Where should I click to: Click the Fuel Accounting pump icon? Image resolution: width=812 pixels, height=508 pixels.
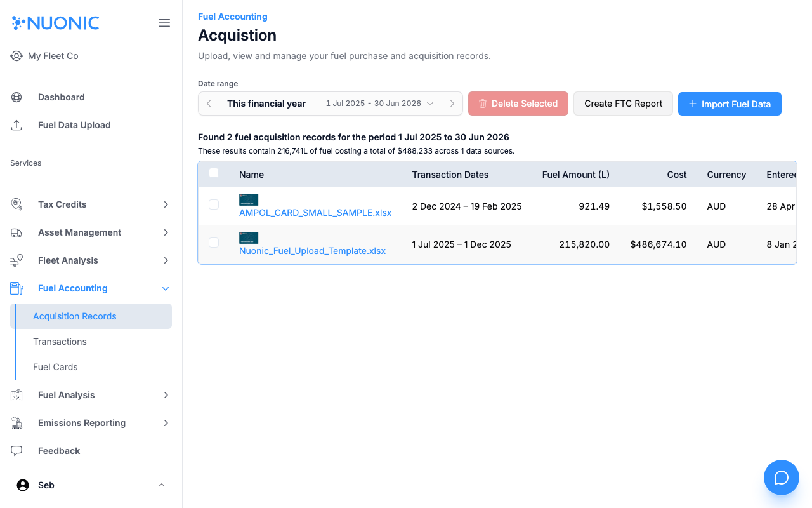pyautogui.click(x=16, y=288)
